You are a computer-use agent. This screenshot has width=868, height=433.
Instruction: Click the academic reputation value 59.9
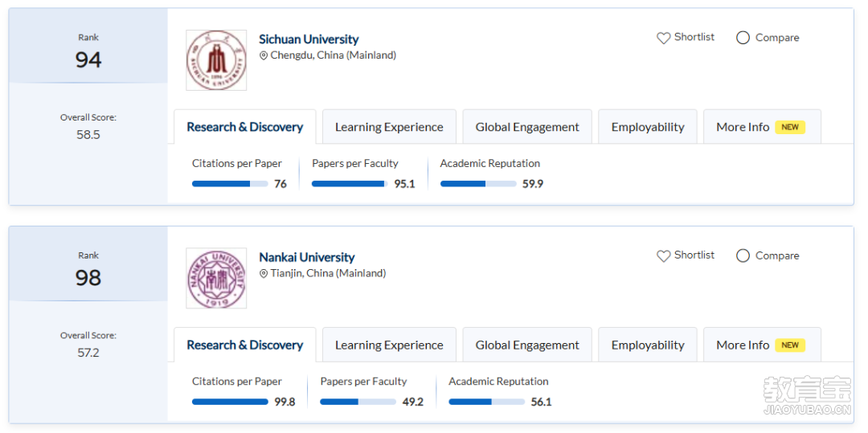tap(533, 184)
